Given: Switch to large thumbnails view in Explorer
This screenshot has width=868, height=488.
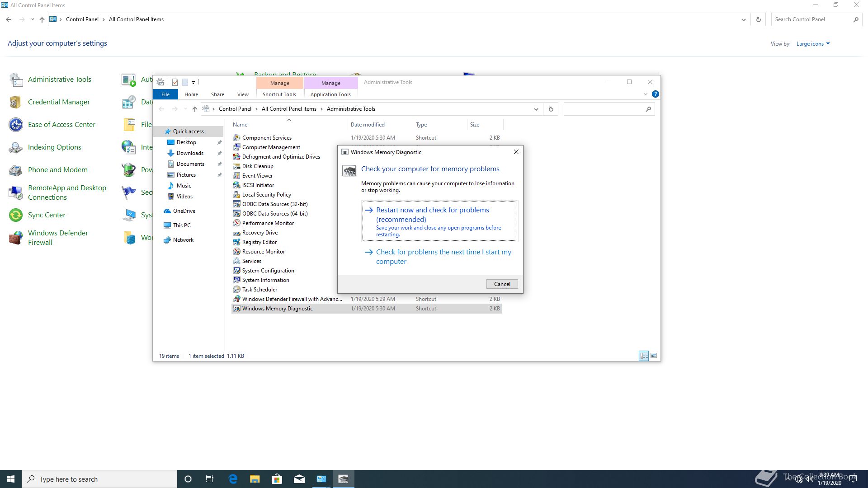Looking at the screenshot, I should [654, 356].
